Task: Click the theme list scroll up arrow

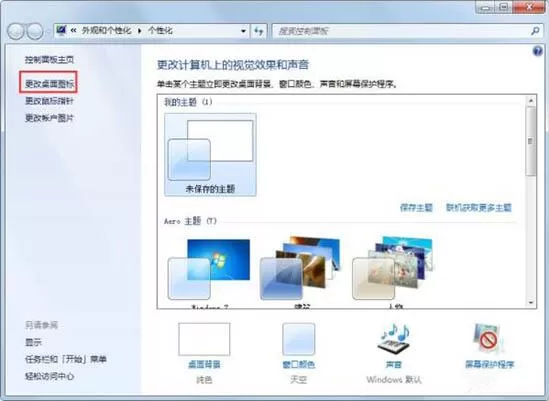Action: tap(531, 101)
